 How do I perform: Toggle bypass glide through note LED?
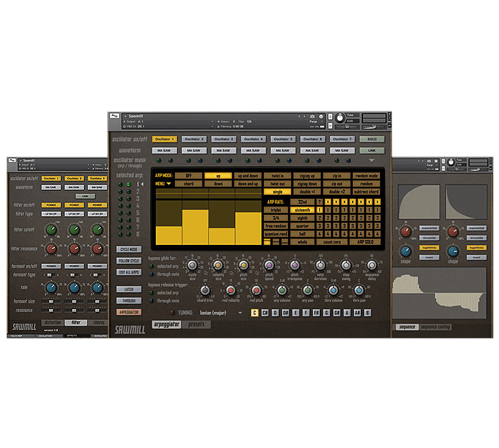click(152, 274)
